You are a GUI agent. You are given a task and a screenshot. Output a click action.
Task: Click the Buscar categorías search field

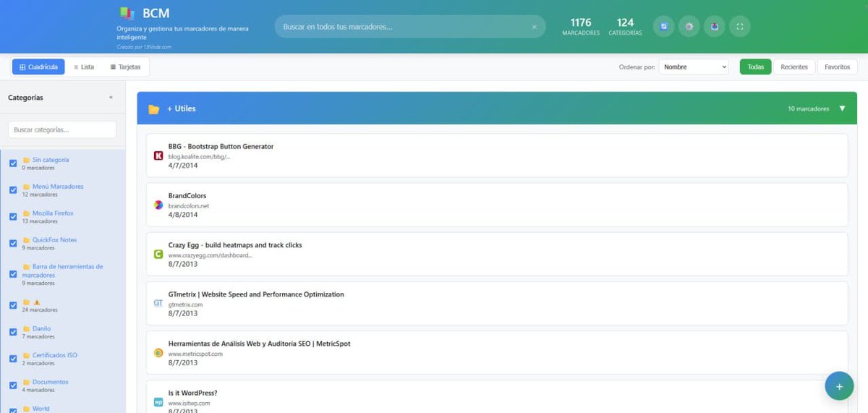pyautogui.click(x=62, y=129)
